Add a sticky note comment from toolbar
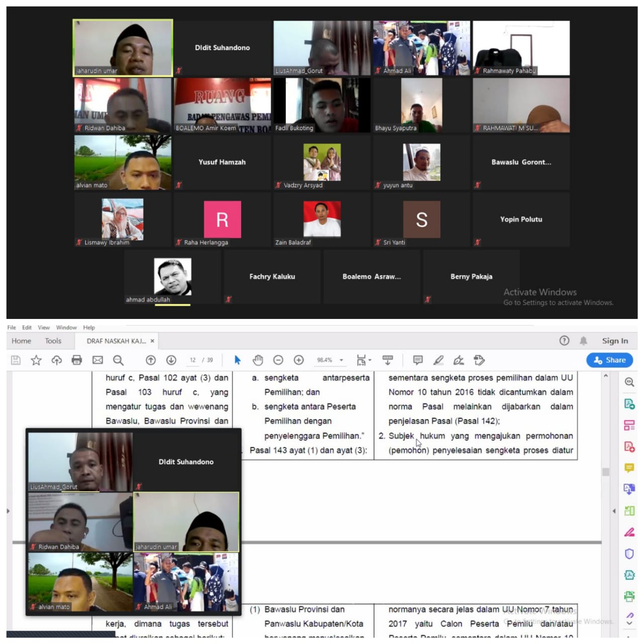 418,360
